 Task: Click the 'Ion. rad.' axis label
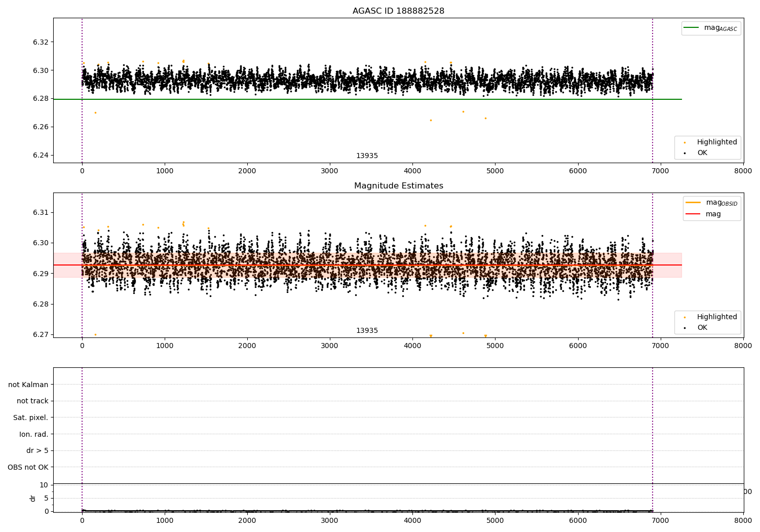pos(34,434)
